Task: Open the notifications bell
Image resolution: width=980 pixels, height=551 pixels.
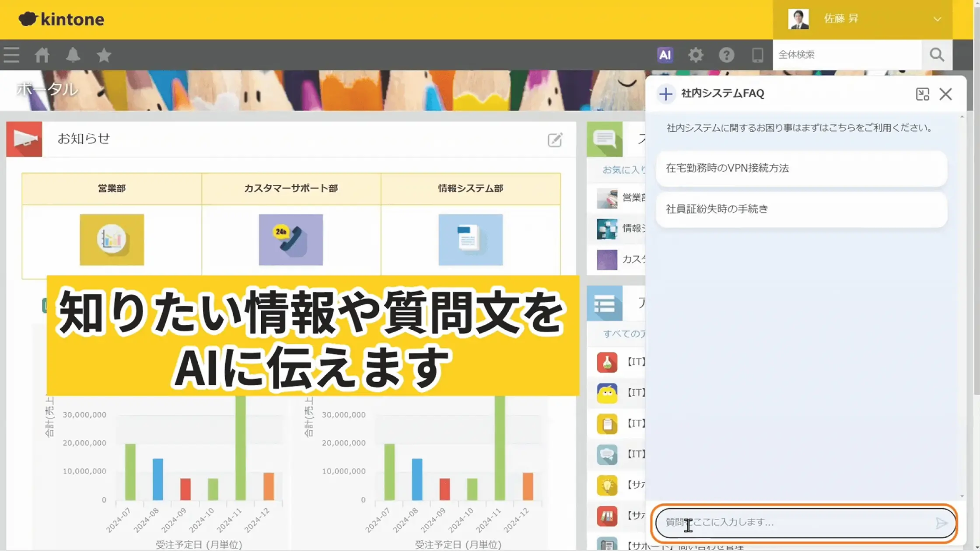Action: [73, 55]
